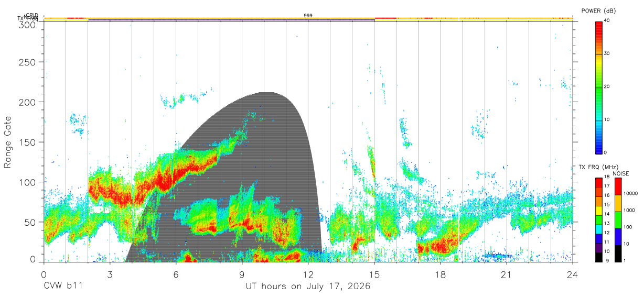Click the 40 label on POWER scale
Viewport: 644px width, 297px height.
[x=608, y=20]
